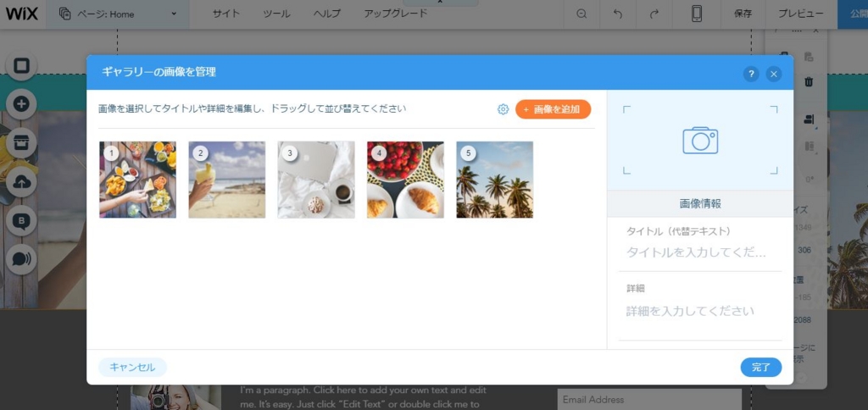Click the Email Address field on the page
Screen dimensions: 868x410
point(649,400)
